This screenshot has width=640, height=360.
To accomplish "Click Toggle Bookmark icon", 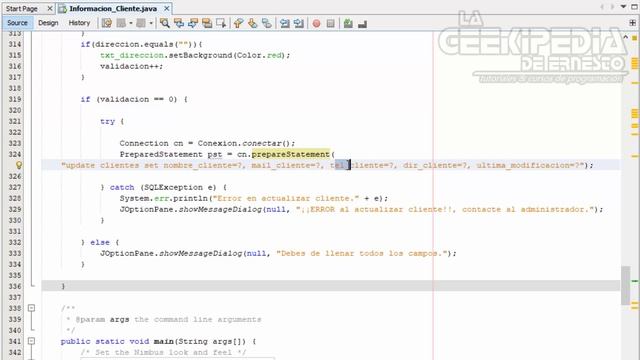I will point(267,23).
